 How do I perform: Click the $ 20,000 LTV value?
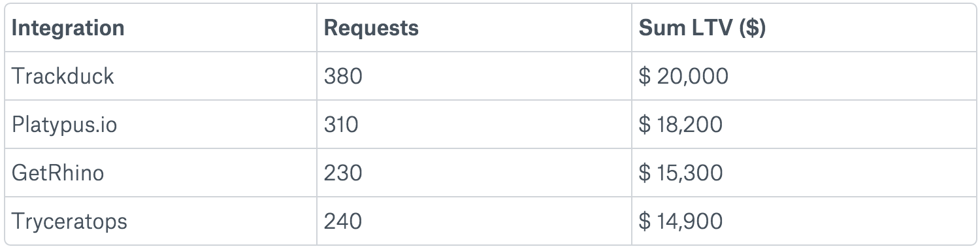683,77
